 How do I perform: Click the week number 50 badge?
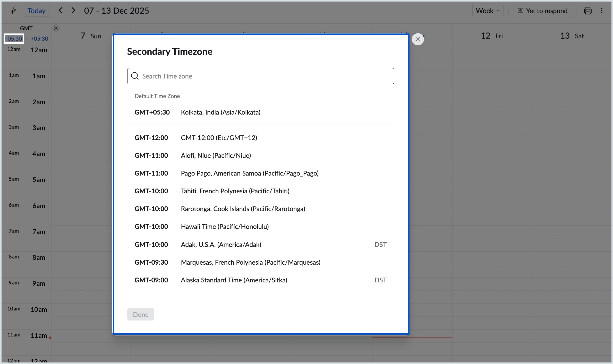click(x=56, y=28)
